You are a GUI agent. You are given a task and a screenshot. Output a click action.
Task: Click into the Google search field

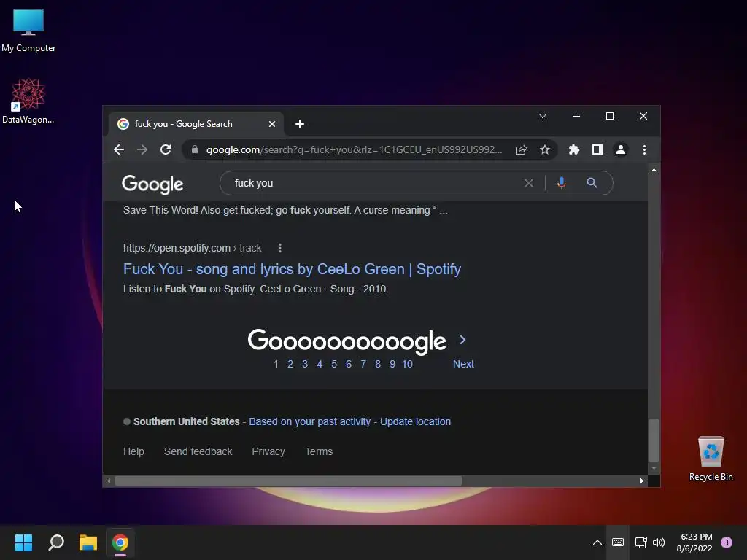pos(376,183)
